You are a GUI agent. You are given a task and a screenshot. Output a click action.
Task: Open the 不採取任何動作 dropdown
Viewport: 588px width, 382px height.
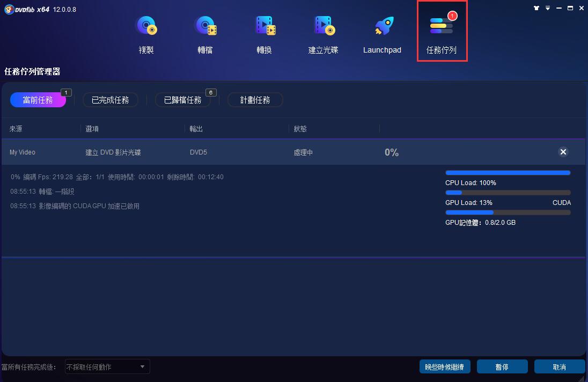coord(107,367)
